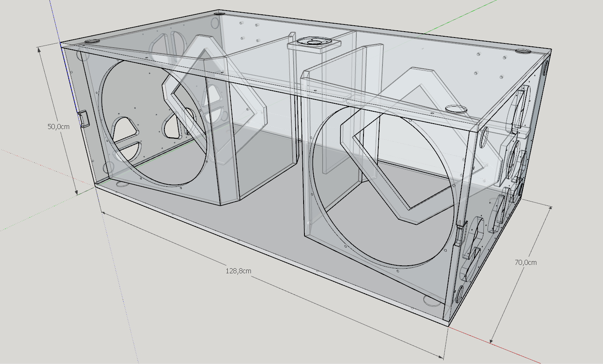Select the 128,8cm length dimension text

tap(238, 271)
